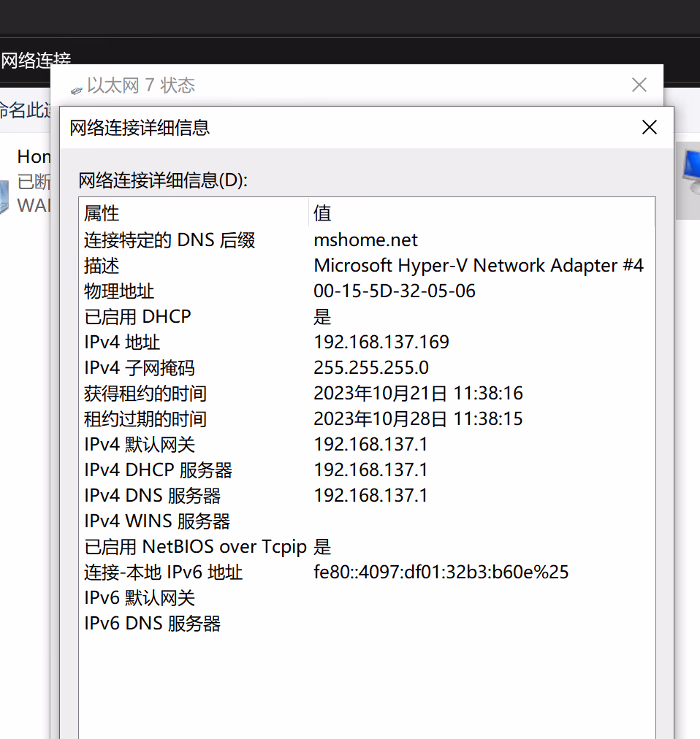Click the 连接-本地 IPv6 地址 value
The image size is (700, 739).
pos(441,573)
